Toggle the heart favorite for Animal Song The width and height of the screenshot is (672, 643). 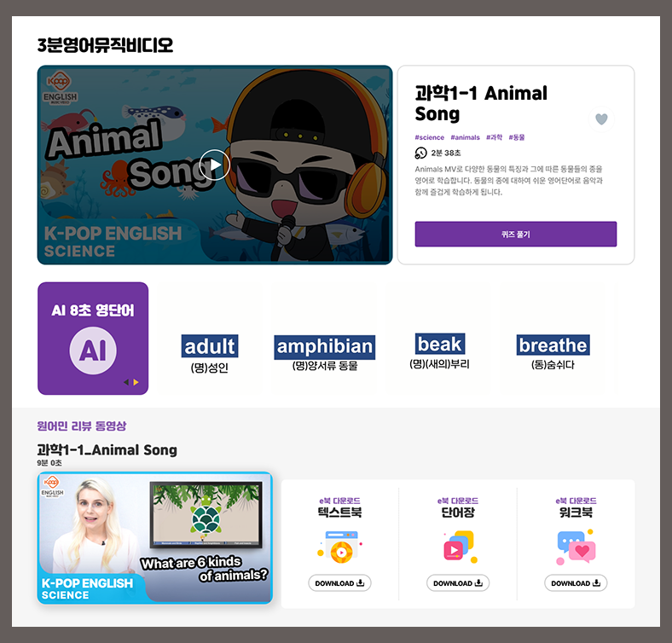point(601,119)
